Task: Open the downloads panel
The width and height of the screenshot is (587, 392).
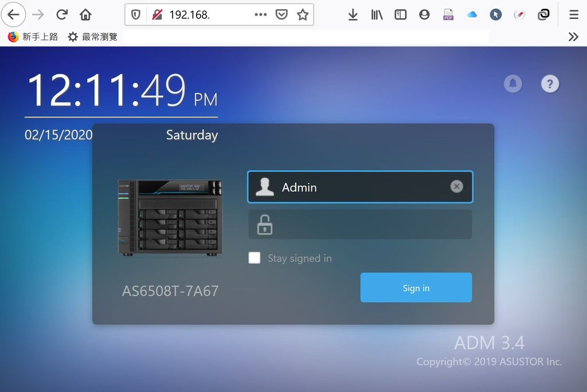Action: pyautogui.click(x=353, y=14)
